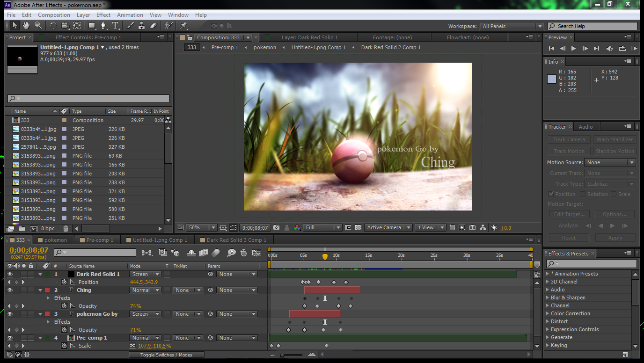Select the Zoom magnifier tool
The image size is (644, 363).
pyautogui.click(x=38, y=25)
